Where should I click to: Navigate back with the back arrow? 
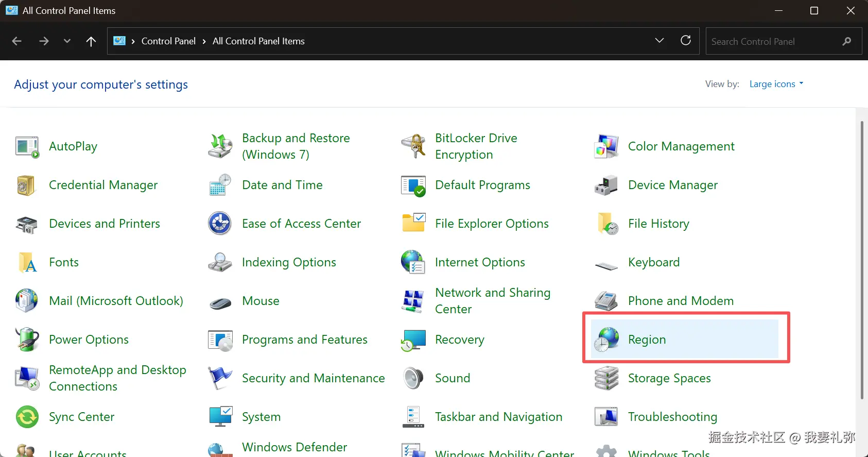coord(17,41)
